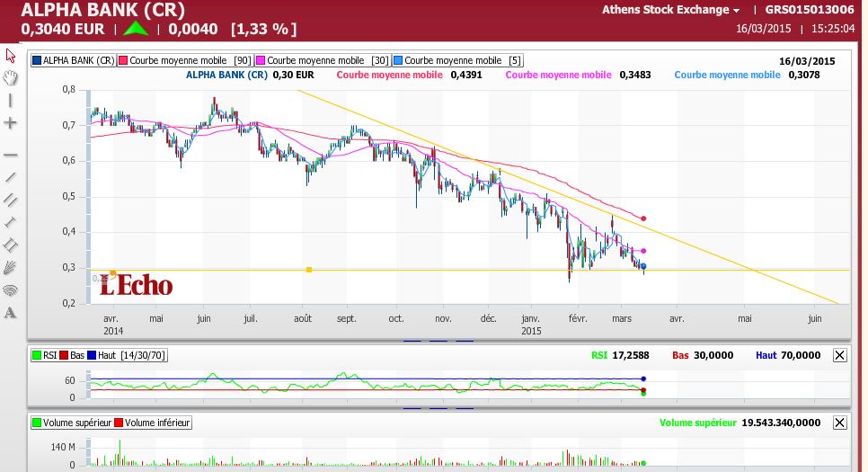Click the RSI value 17,2588
This screenshot has width=868, height=472.
pyautogui.click(x=630, y=355)
